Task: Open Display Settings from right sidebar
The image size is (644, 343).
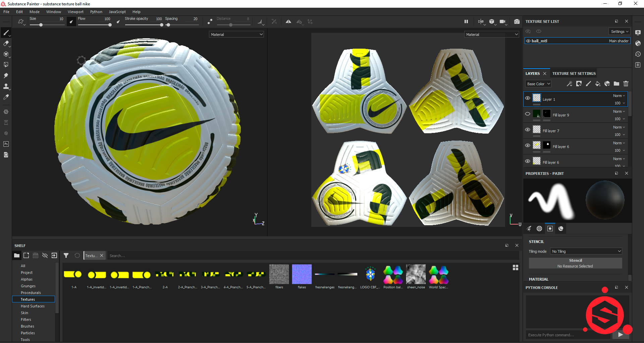Action: click(x=638, y=33)
